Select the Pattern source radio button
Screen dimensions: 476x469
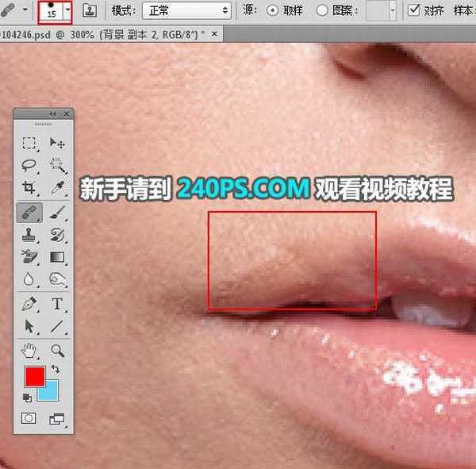click(322, 11)
